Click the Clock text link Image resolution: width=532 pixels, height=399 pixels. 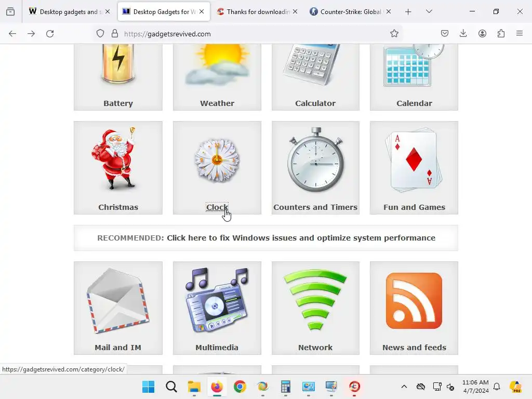pyautogui.click(x=217, y=207)
